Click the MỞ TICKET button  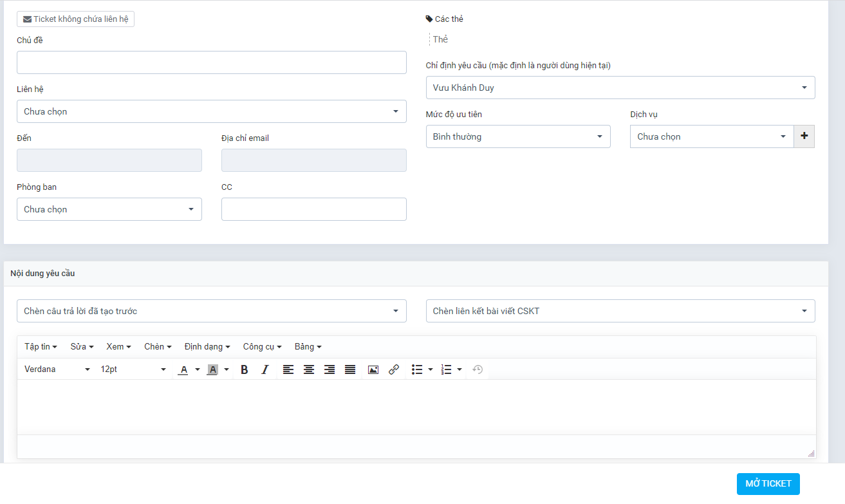768,484
